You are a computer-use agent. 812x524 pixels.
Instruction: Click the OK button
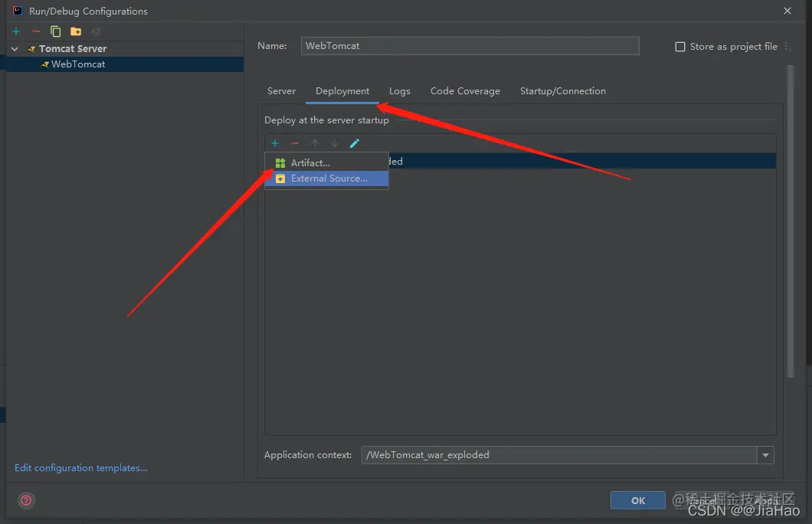point(637,500)
